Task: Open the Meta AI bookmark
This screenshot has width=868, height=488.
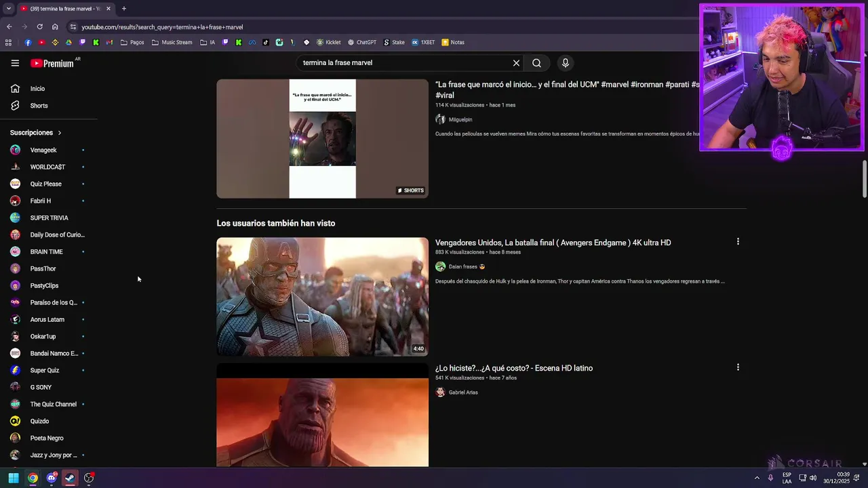Action: tap(252, 42)
